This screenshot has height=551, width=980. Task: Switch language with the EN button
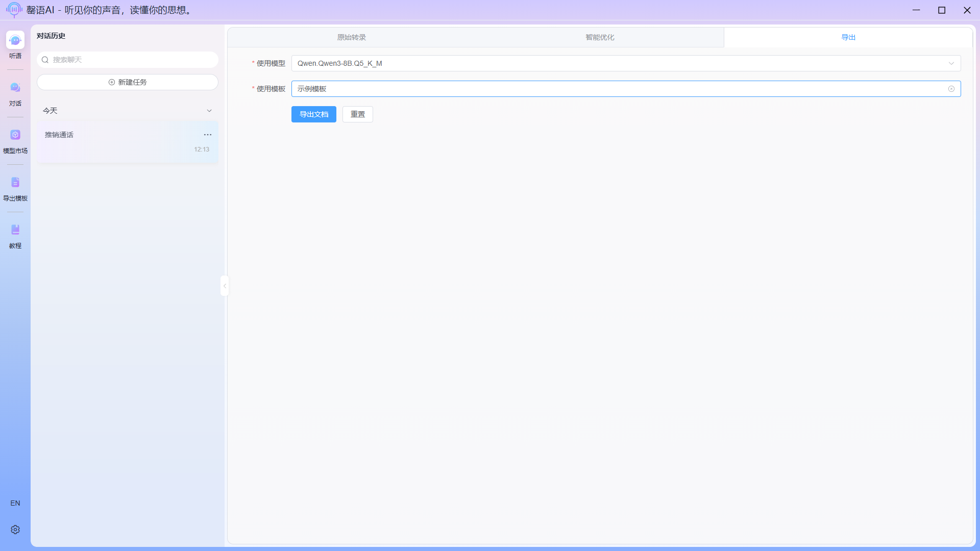point(15,503)
